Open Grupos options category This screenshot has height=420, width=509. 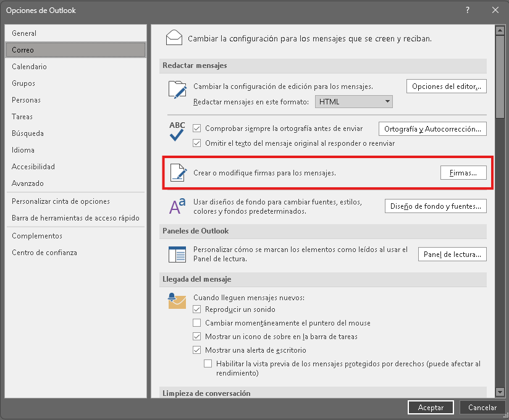75,83
